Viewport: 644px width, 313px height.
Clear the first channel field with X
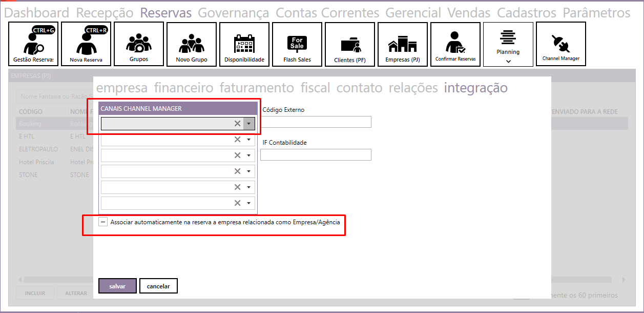point(237,124)
